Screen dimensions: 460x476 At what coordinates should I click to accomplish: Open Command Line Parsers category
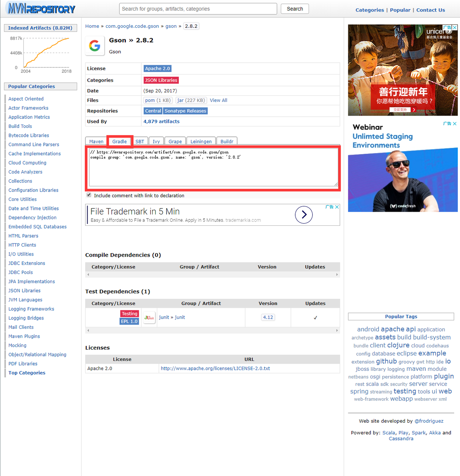click(34, 145)
